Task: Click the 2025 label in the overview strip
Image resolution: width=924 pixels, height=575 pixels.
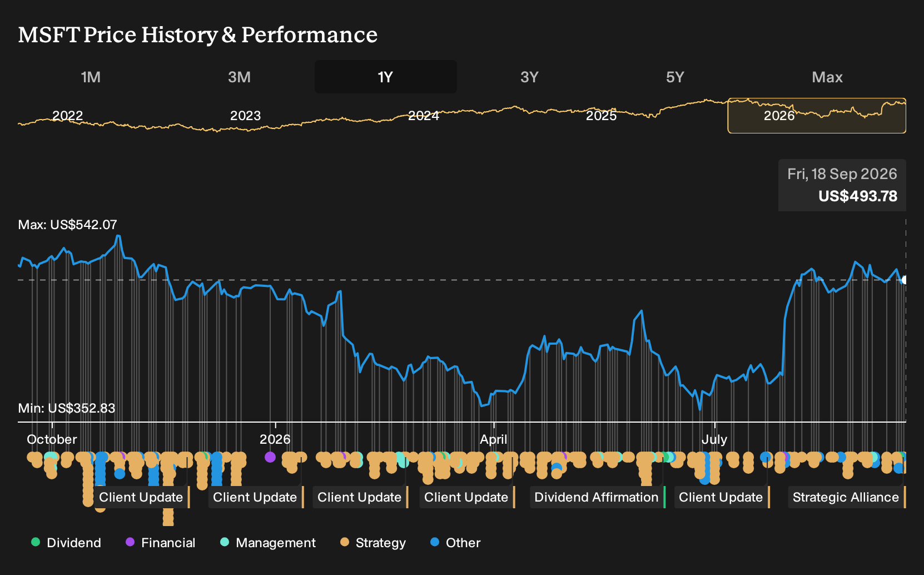Action: point(602,116)
